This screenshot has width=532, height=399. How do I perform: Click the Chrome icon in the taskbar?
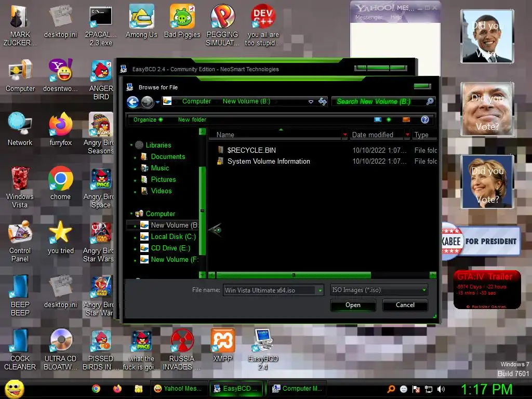click(96, 389)
